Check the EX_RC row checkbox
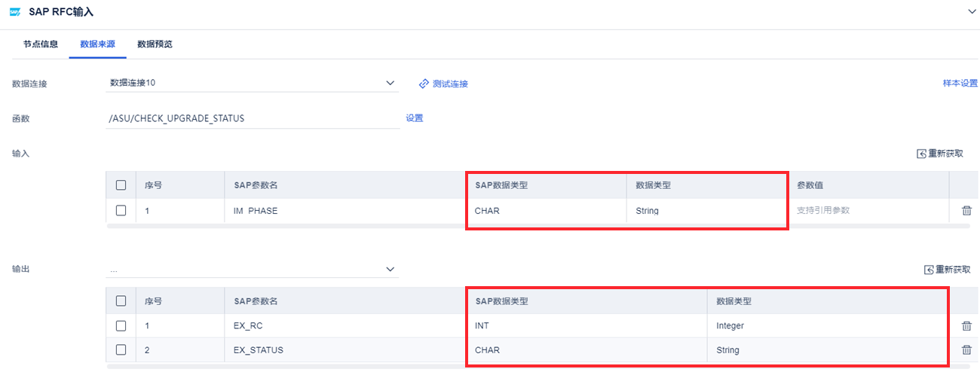The image size is (980, 372). click(121, 326)
